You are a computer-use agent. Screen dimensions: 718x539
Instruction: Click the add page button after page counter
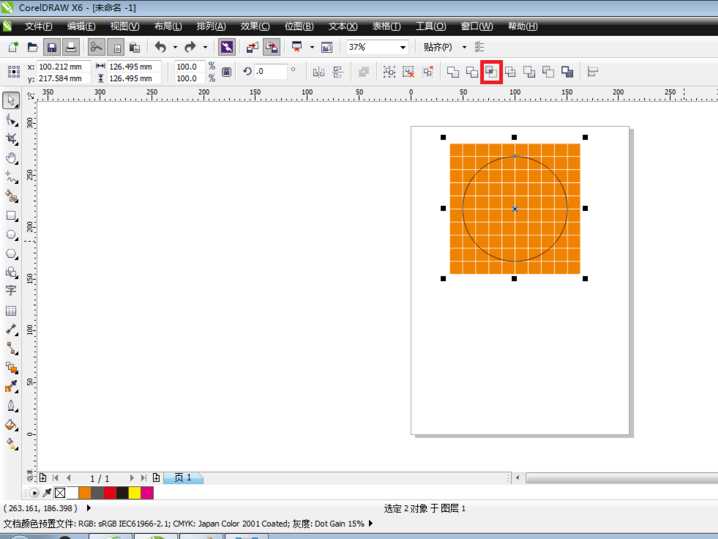156,478
